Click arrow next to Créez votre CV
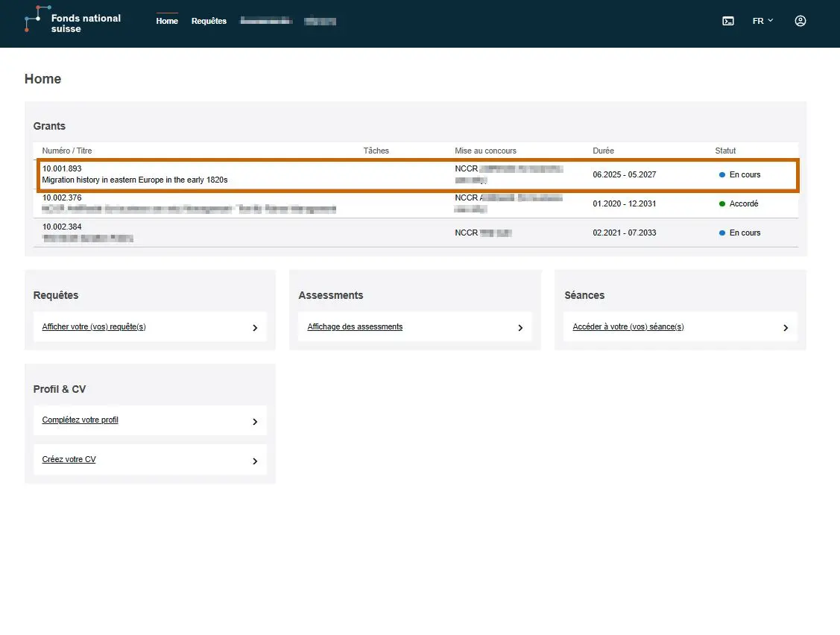The height and width of the screenshot is (635, 840). tap(255, 461)
